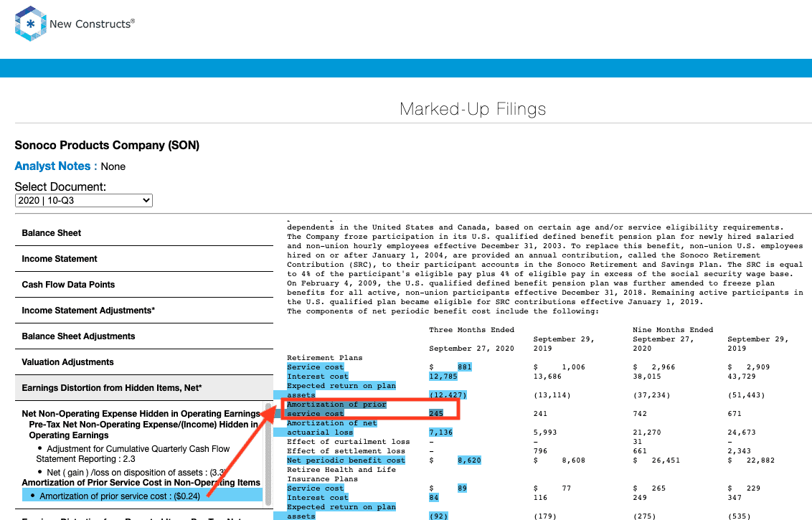Click highlighted 'Net periodic benefit cost' label
The width and height of the screenshot is (812, 520).
pos(346,460)
